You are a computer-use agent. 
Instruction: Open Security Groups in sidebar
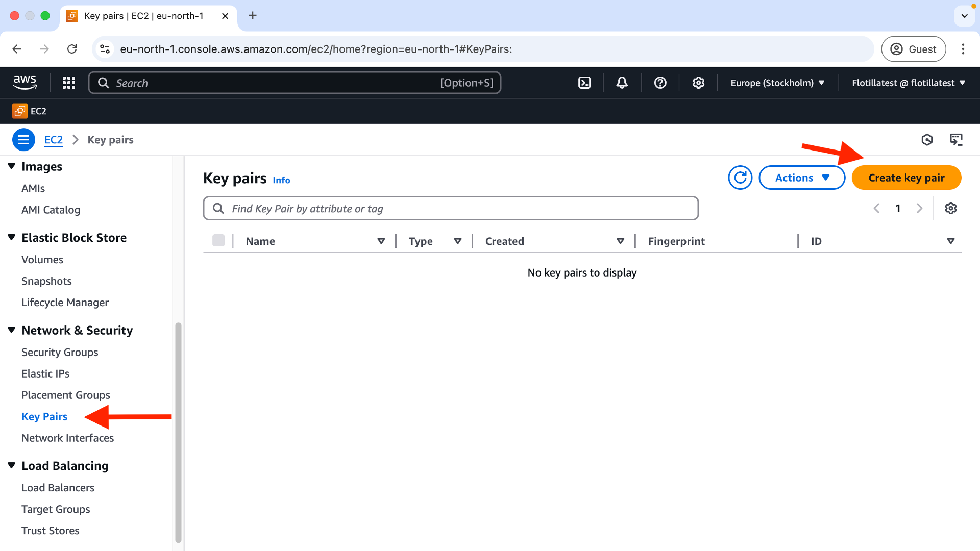pos(60,352)
